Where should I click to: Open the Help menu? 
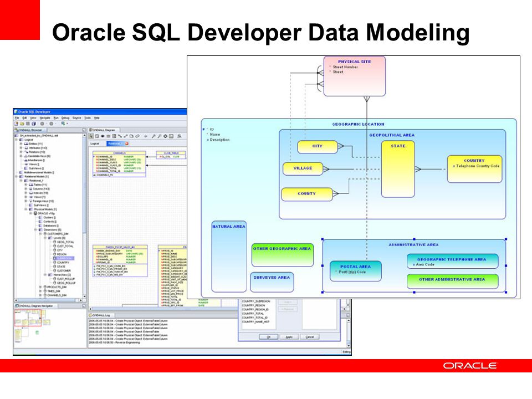coord(96,117)
